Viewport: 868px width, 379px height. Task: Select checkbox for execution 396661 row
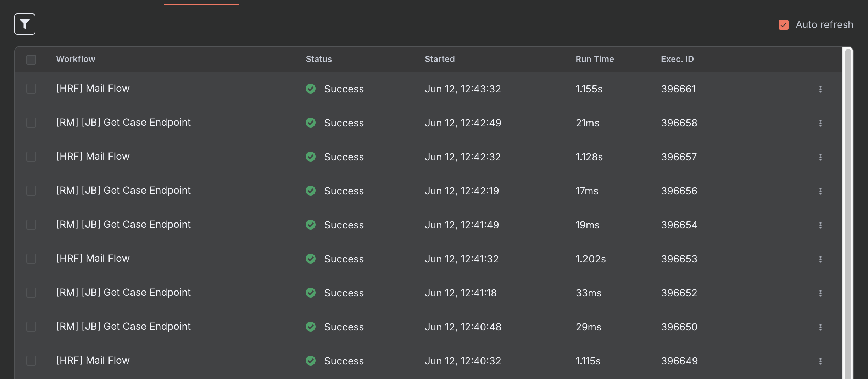click(x=31, y=89)
